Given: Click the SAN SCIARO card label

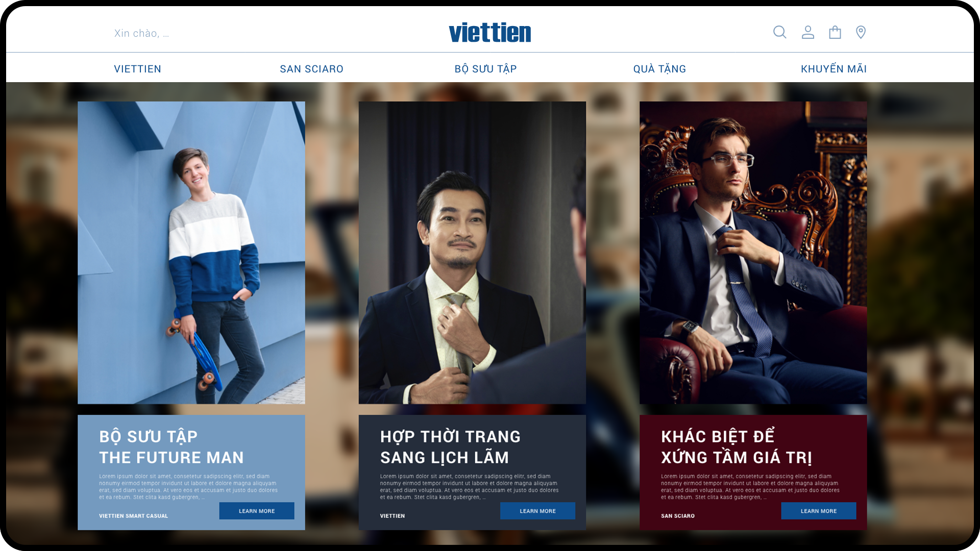Looking at the screenshot, I should pyautogui.click(x=678, y=516).
